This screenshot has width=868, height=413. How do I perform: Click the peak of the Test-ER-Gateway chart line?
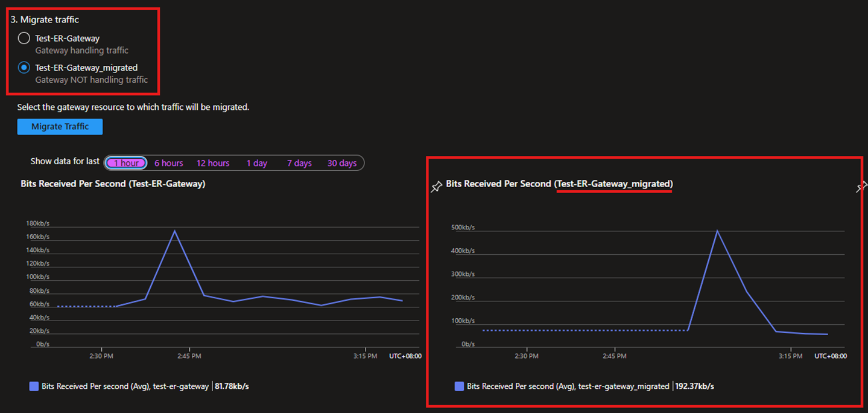click(175, 231)
